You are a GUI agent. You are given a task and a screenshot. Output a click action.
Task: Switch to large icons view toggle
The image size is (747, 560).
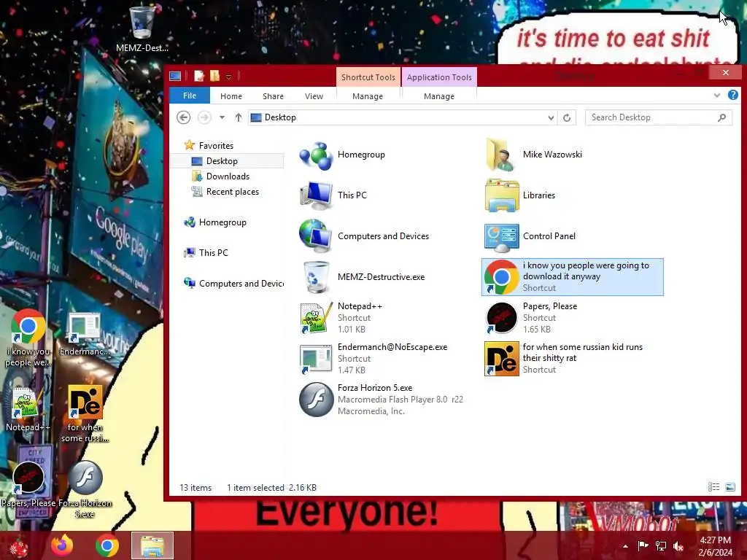pos(729,486)
